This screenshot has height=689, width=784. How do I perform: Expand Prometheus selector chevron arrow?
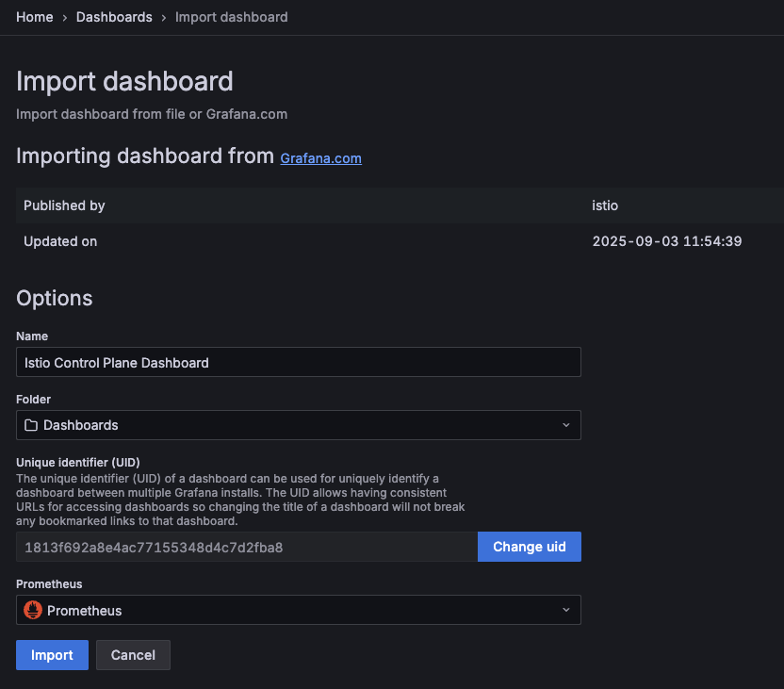pos(566,610)
